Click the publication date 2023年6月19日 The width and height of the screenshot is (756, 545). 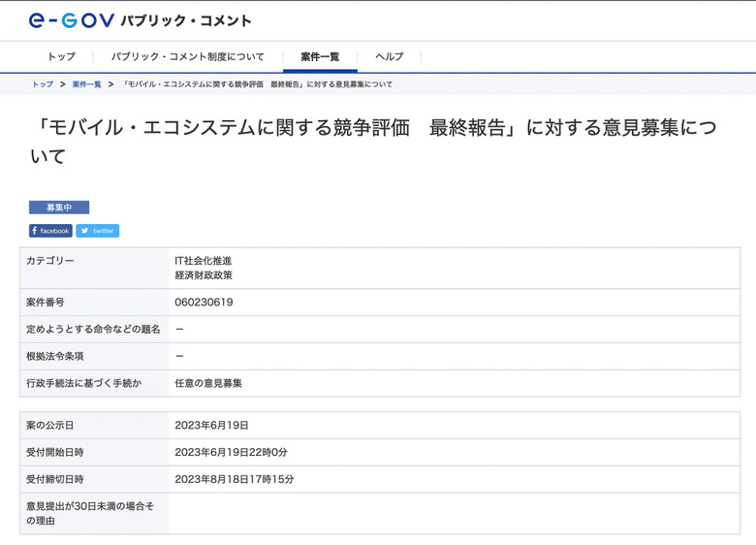211,425
